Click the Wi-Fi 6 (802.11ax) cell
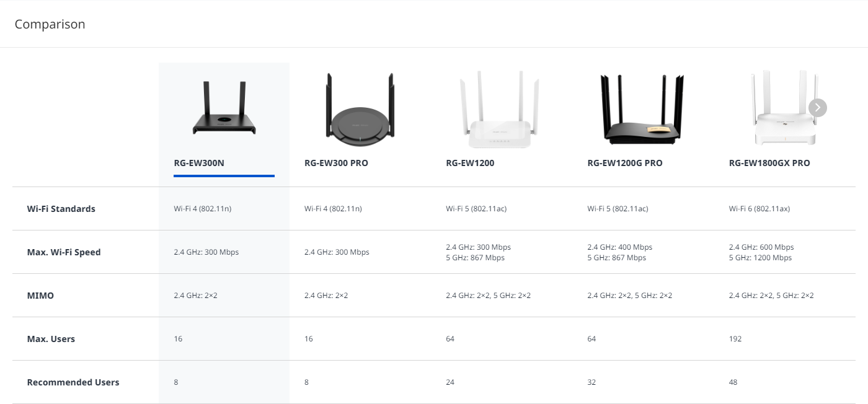Screen dimensions: 868x404 click(759, 209)
